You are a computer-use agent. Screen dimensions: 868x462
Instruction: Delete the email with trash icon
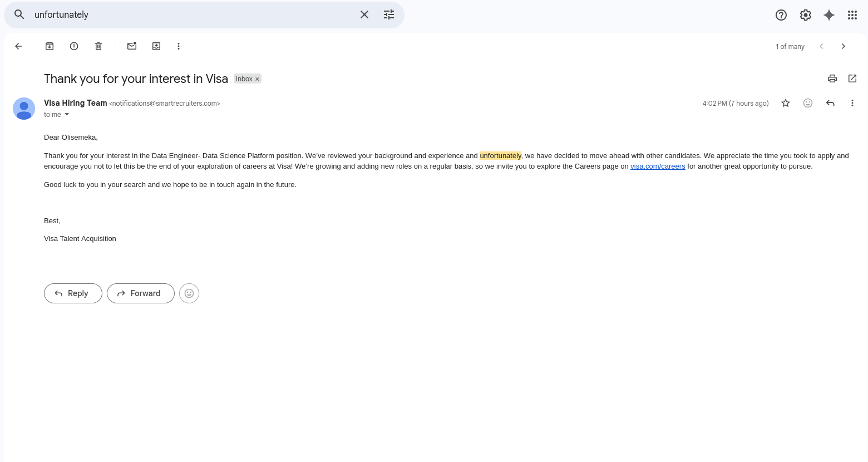[98, 46]
